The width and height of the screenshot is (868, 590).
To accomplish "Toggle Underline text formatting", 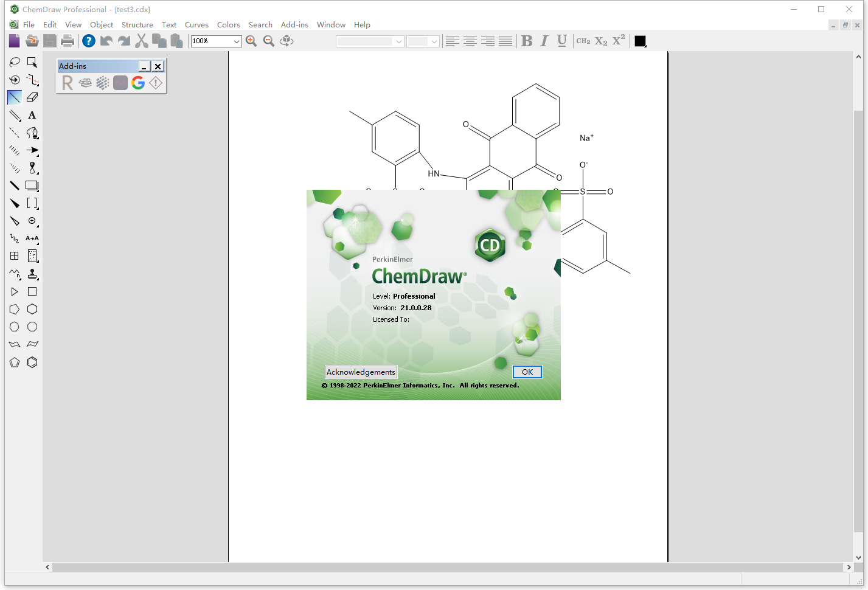I will click(x=562, y=41).
